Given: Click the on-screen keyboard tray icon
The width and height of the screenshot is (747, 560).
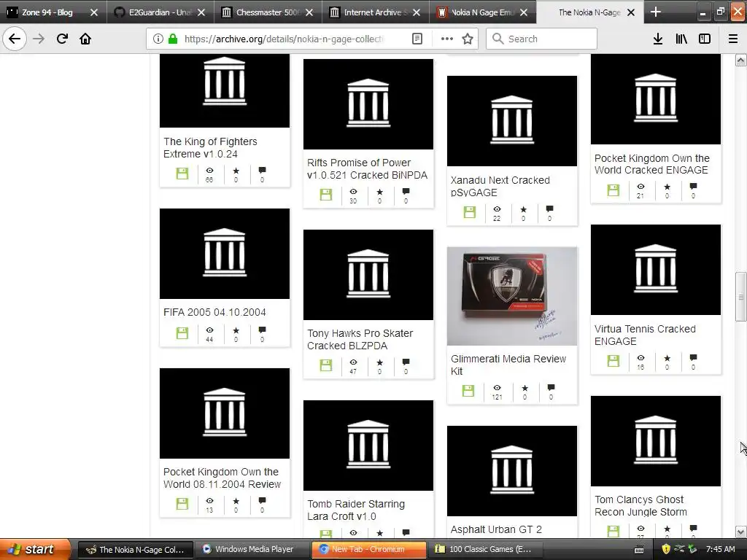Looking at the screenshot, I should pyautogui.click(x=639, y=550).
